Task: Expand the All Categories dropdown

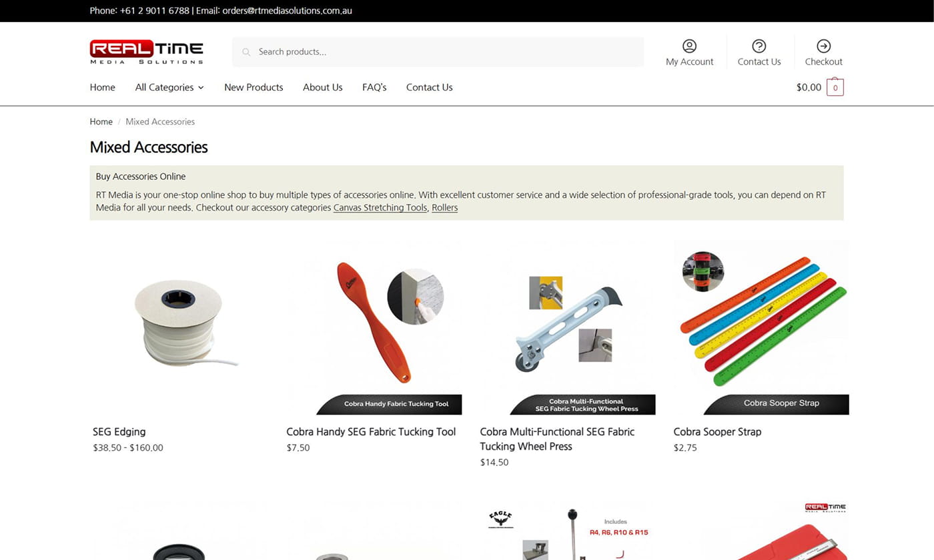Action: click(169, 87)
